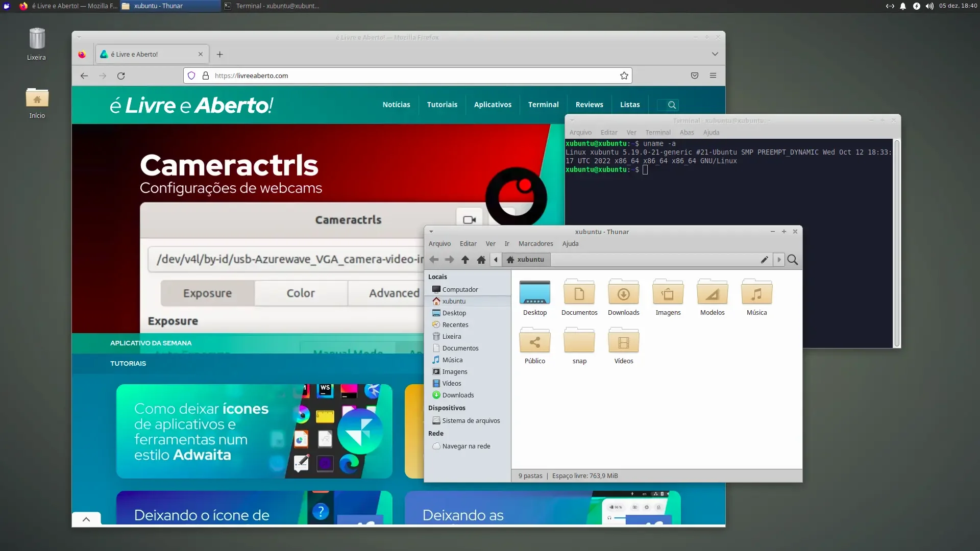Image resolution: width=980 pixels, height=551 pixels.
Task: Click Firefox URL address bar
Action: [x=407, y=76]
